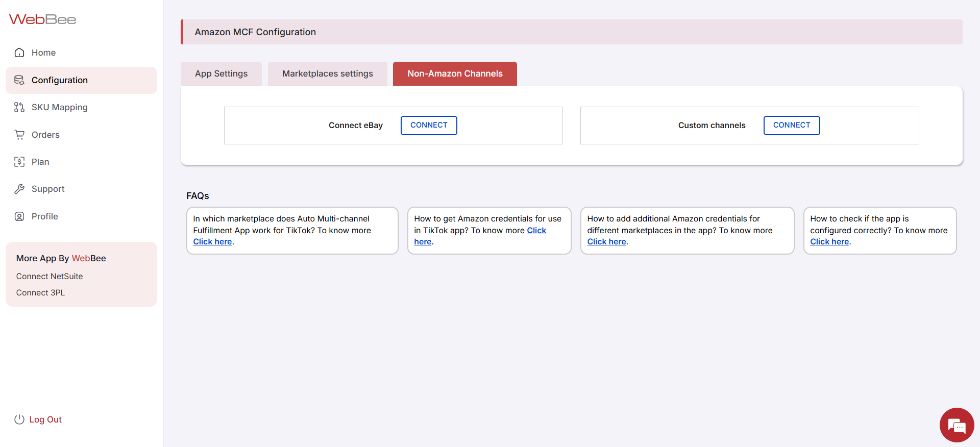Click the Profile user icon
This screenshot has width=980, height=447.
click(19, 216)
